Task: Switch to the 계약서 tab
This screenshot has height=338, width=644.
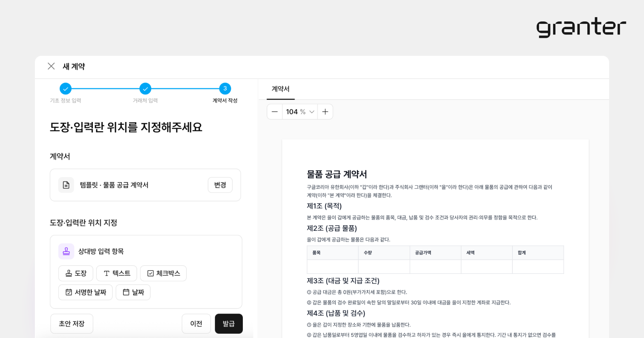Action: [280, 89]
